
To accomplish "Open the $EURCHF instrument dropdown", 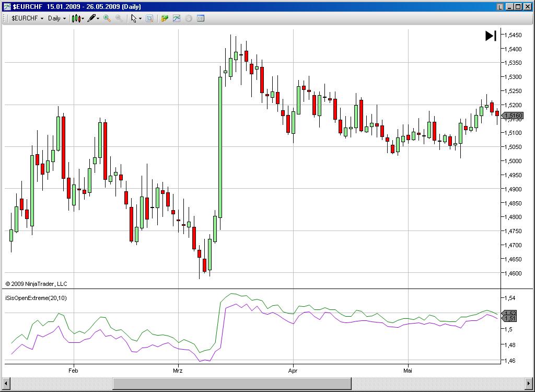I will pos(27,18).
